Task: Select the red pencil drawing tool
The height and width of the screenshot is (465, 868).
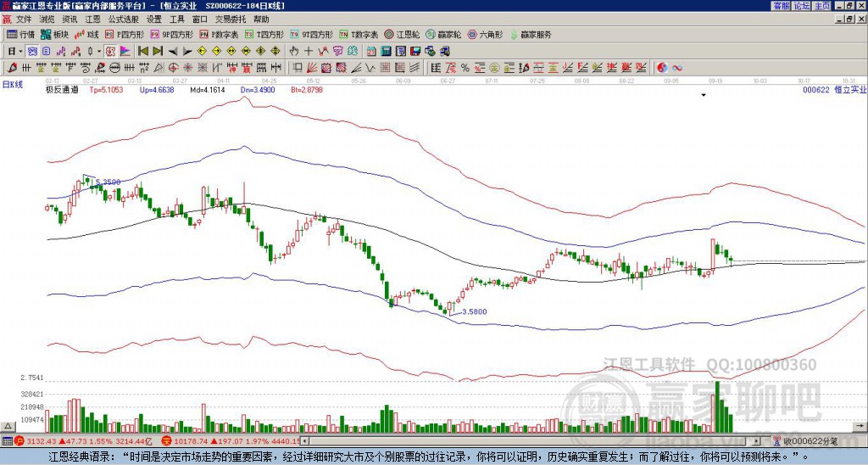Action: 11,68
